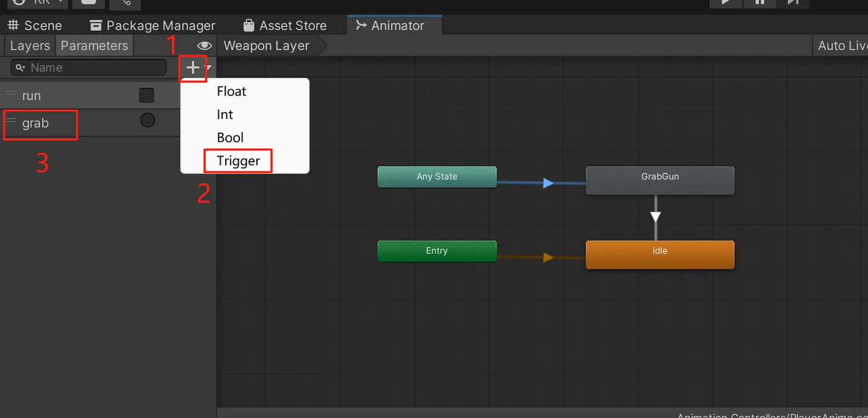The image size is (868, 418).
Task: Set the grab trigger radio button
Action: point(148,120)
